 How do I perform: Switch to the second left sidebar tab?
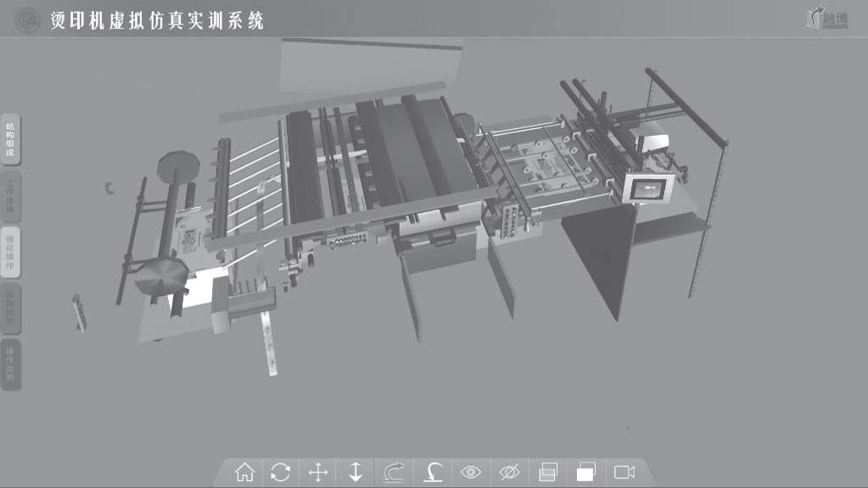coord(10,196)
